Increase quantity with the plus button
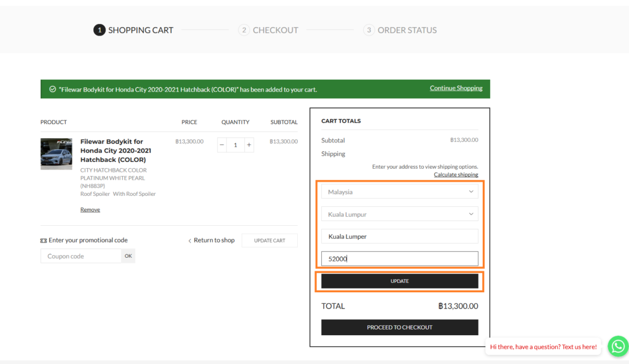Viewport: 629px width, 364px height. pos(249,145)
